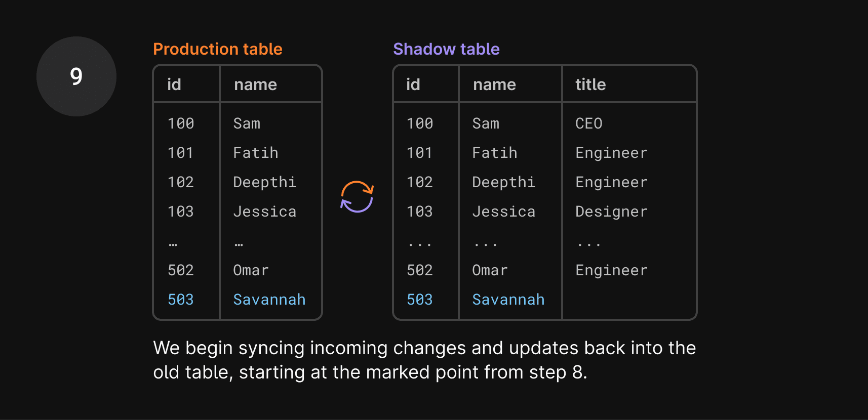This screenshot has height=420, width=868.
Task: Click id "103" in the Shadow table
Action: [420, 212]
